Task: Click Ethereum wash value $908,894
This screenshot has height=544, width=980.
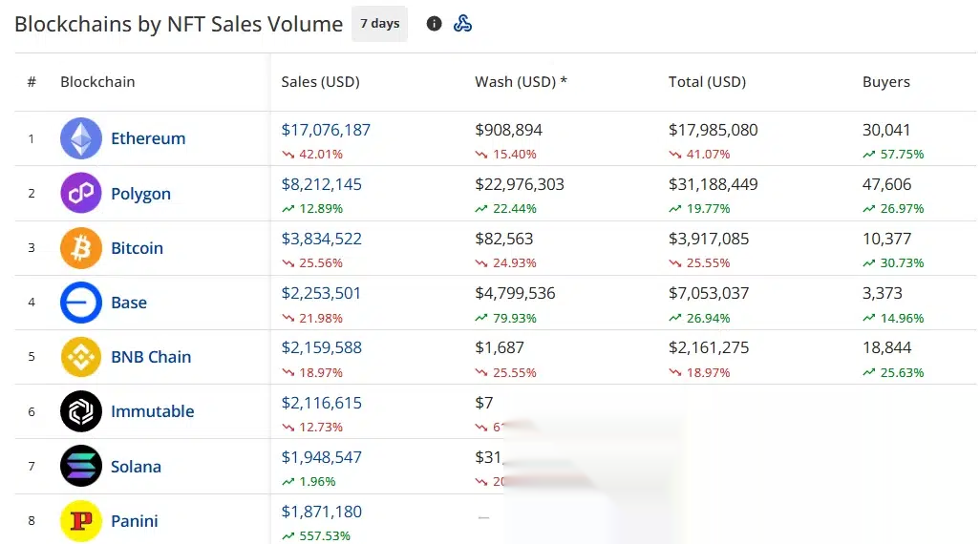Action: 509,130
